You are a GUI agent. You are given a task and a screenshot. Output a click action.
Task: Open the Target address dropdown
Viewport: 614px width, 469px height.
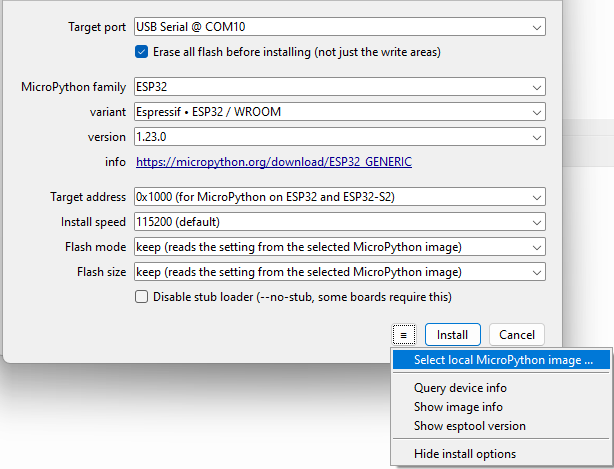(537, 197)
